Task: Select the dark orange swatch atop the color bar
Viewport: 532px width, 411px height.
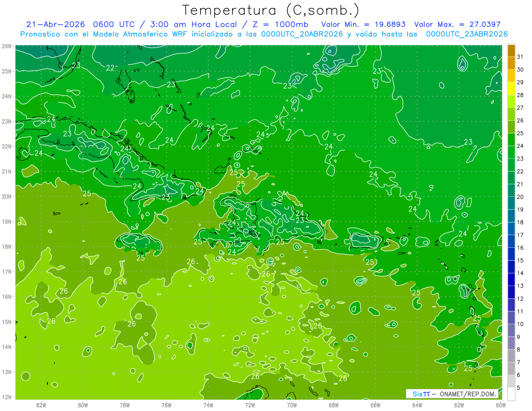Action: click(511, 51)
